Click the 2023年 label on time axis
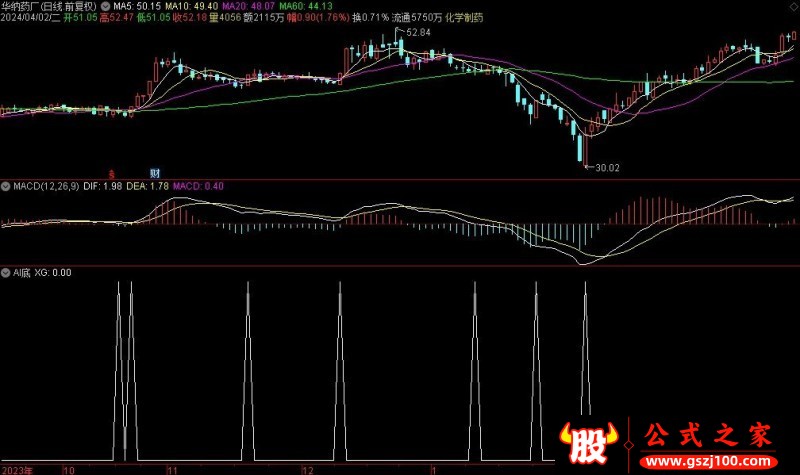This screenshot has width=800, height=475. (x=18, y=468)
